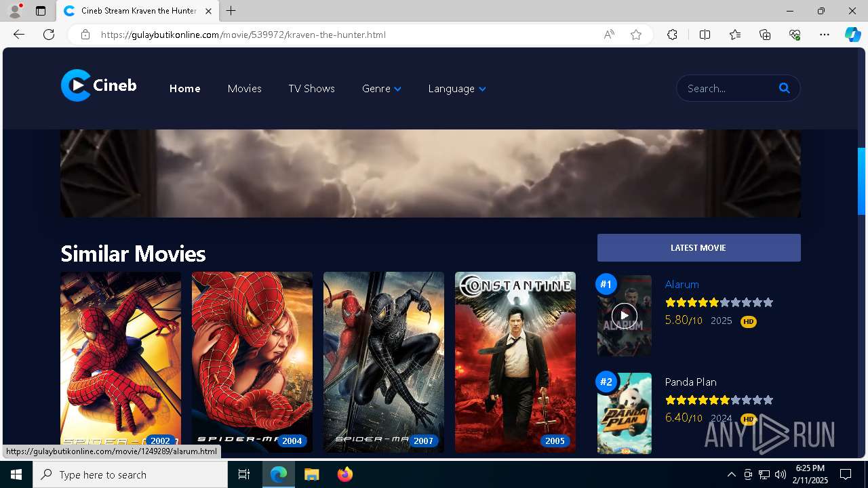Viewport: 868px width, 488px height.
Task: Open the Favorites list
Action: pos(735,35)
